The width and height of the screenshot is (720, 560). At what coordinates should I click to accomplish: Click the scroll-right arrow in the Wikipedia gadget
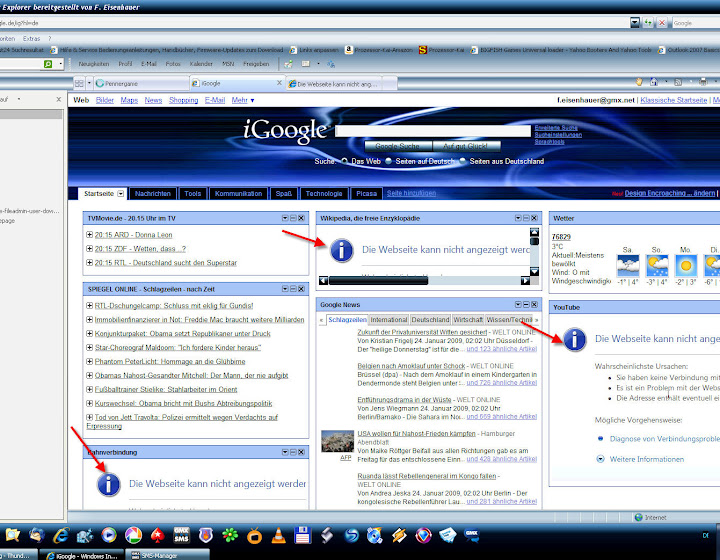point(525,280)
